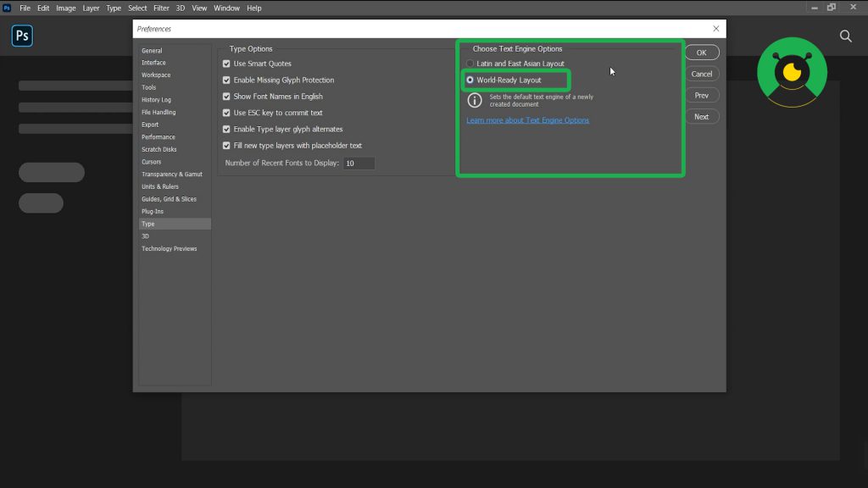Screen dimensions: 868x488
Task: Click the green robot avatar icon
Action: pos(792,72)
